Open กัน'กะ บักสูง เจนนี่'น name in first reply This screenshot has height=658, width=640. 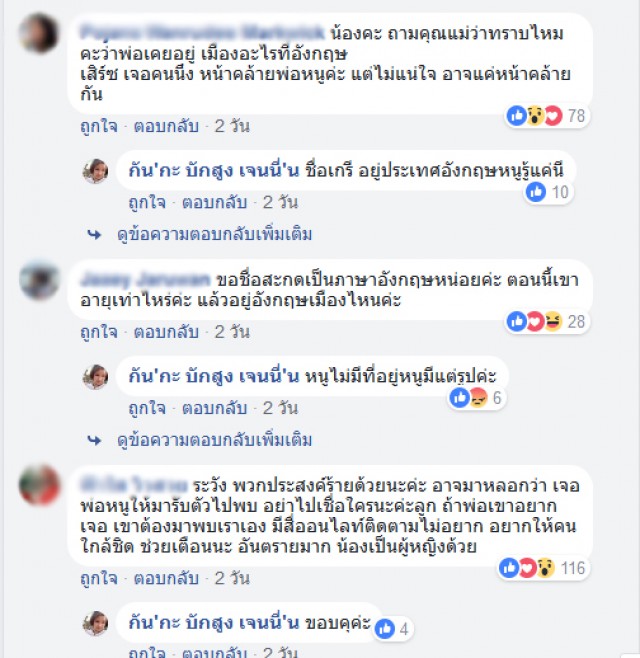tap(214, 171)
